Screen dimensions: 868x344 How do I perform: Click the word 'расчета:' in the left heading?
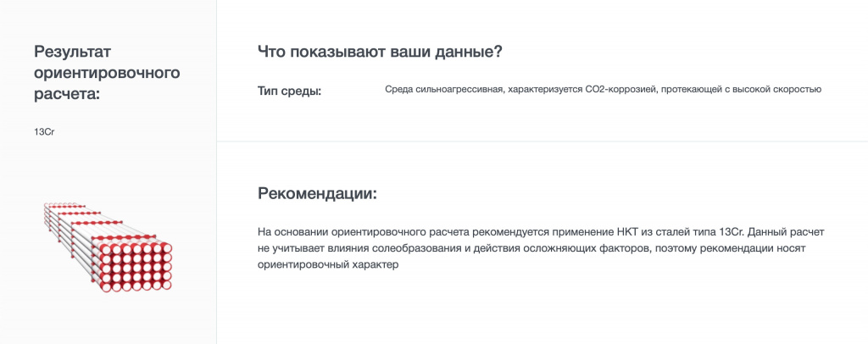(x=67, y=92)
